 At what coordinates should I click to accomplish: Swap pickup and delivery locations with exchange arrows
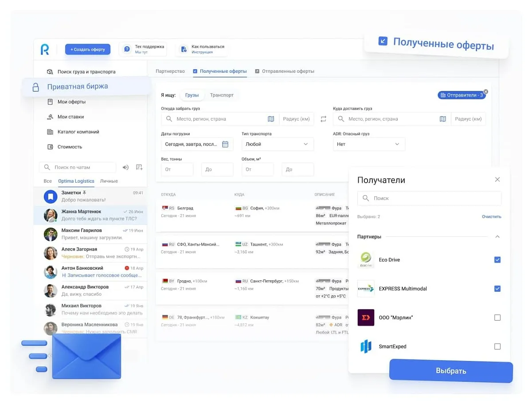tap(323, 119)
